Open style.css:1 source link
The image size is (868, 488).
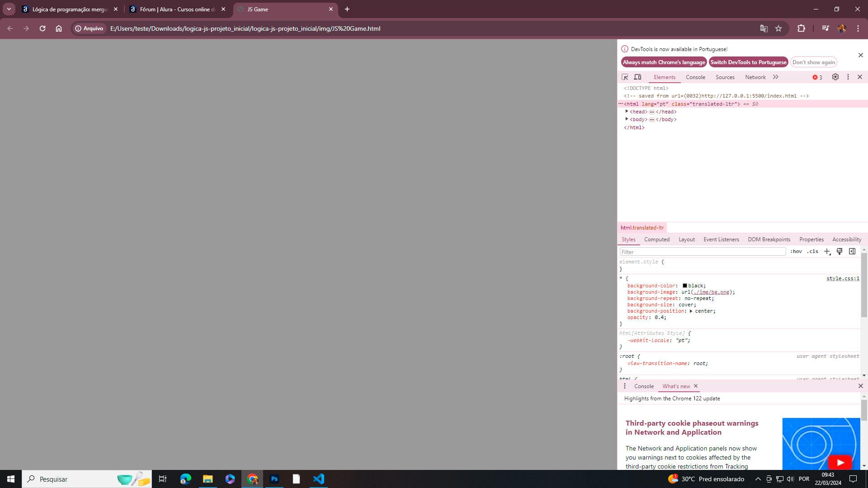click(843, 278)
